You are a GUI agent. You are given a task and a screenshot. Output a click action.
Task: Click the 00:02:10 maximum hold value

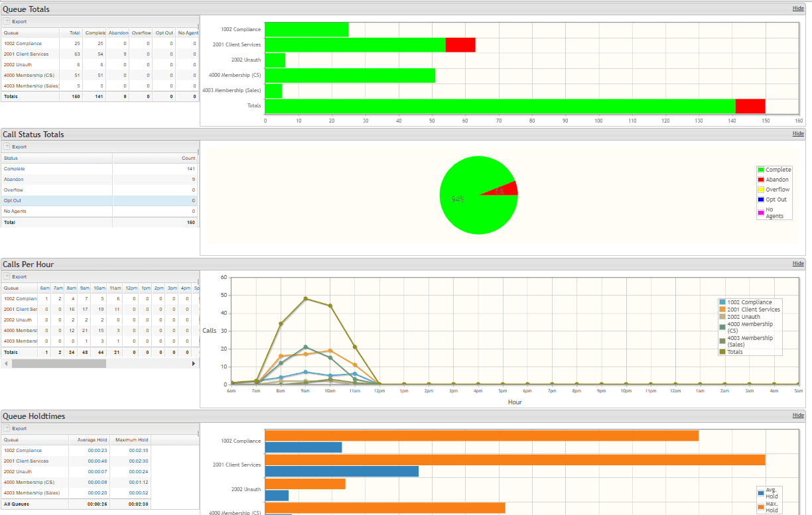pyautogui.click(x=139, y=451)
